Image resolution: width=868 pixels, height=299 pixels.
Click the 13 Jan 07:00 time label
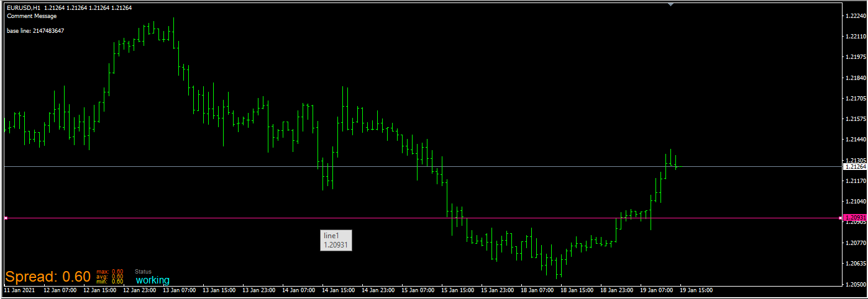pos(180,290)
